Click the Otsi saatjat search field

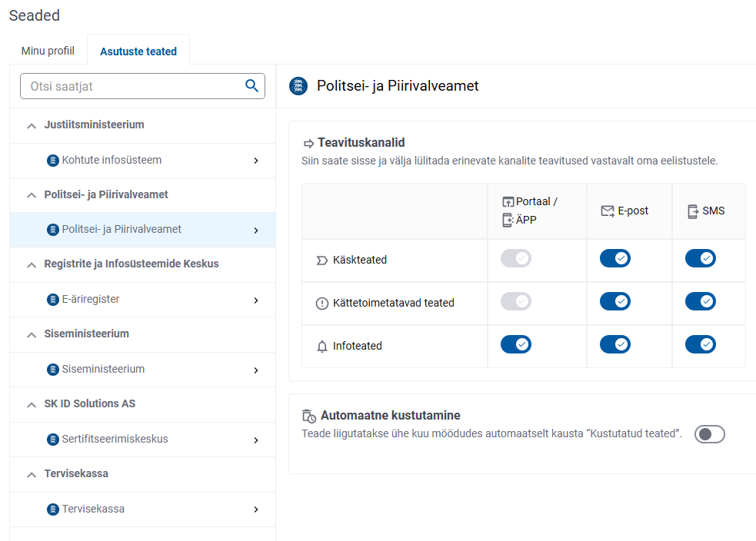(x=143, y=86)
